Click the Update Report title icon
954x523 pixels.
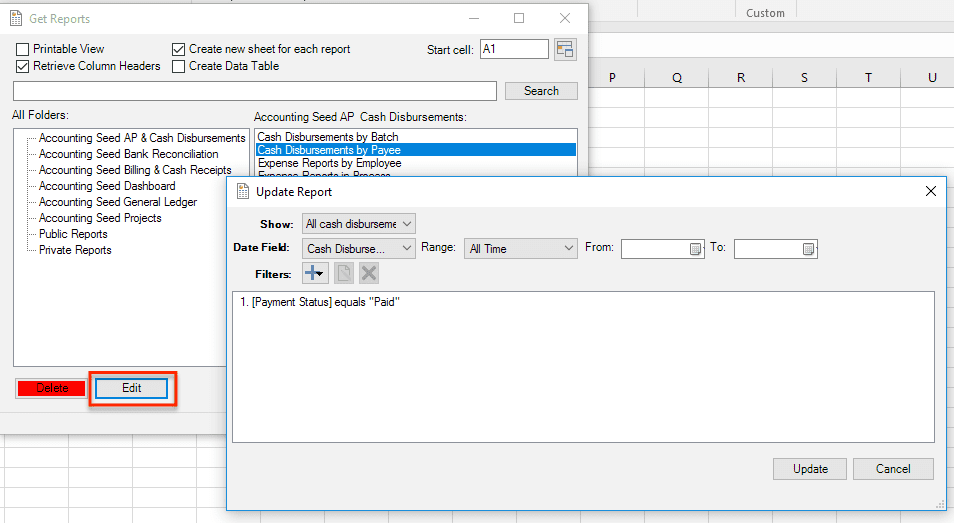[243, 192]
